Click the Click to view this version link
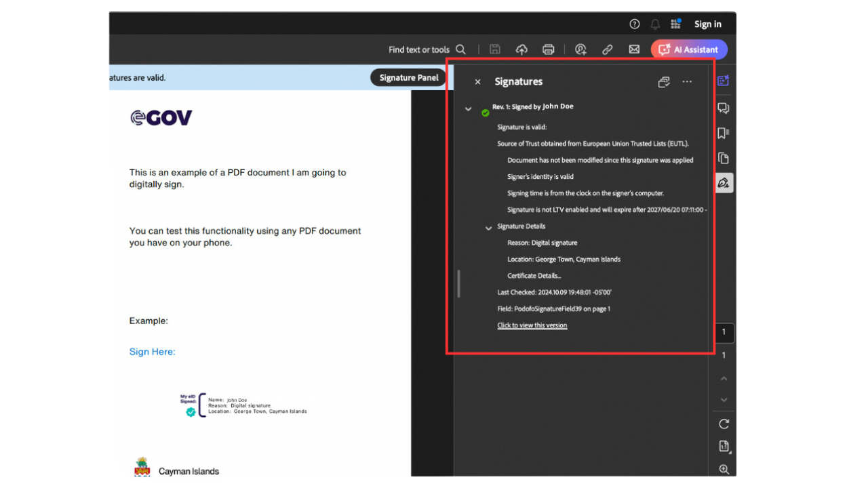This screenshot has width=868, height=488. click(x=532, y=325)
